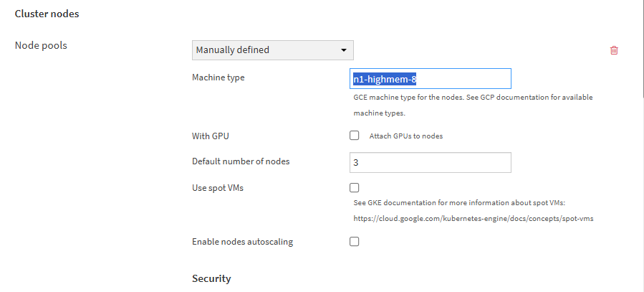Screen dimensions: 644x292
Task: Select the Default number of nodes label
Action: pos(241,161)
